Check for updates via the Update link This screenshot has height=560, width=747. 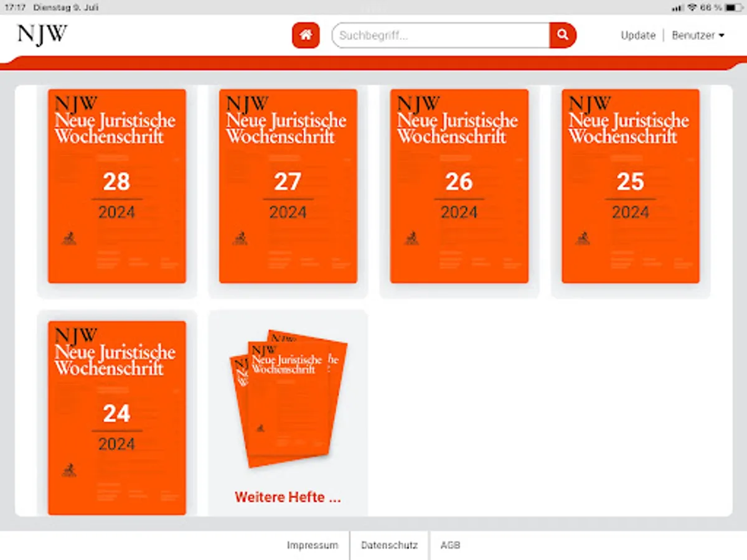(x=637, y=35)
